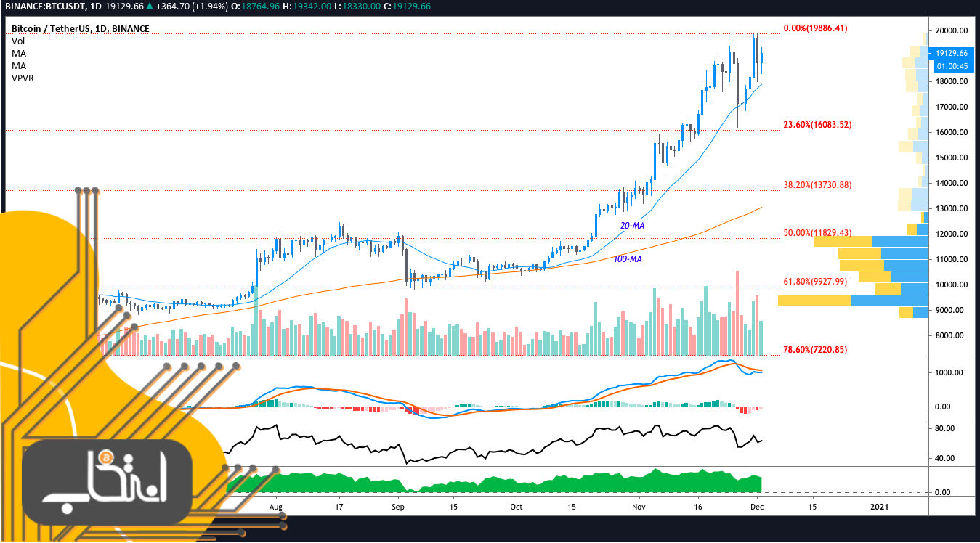Select the 78.60%(7220.85) Fibonacci label
Screen dimensions: 980x543
pos(815,350)
